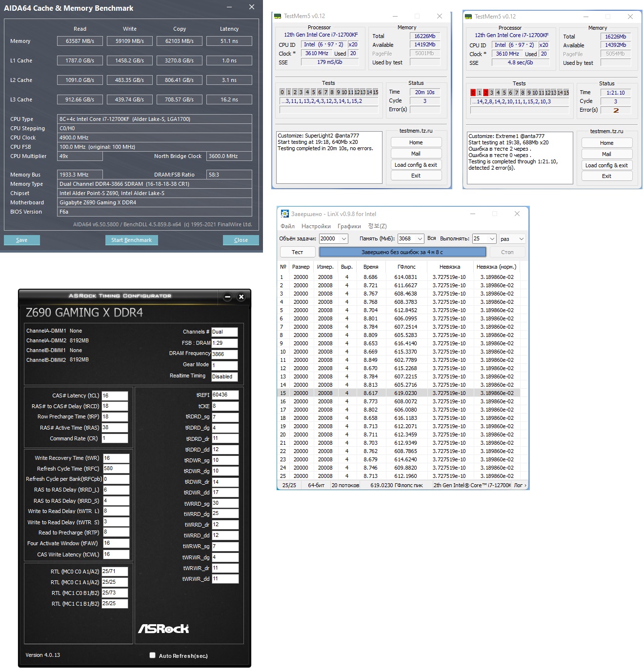This screenshot has height=672, width=644.
Task: Click the 619.0230 ГФлопс пик status entry
Action: pyautogui.click(x=396, y=485)
